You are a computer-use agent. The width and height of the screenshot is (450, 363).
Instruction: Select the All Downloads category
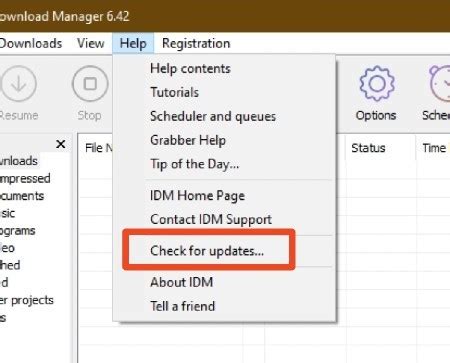coord(19,161)
